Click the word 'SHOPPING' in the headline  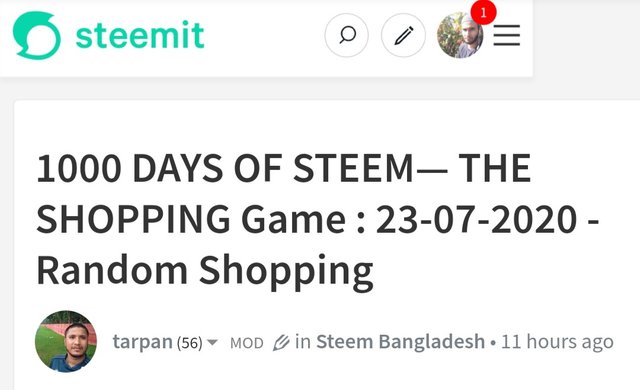pyautogui.click(x=133, y=219)
